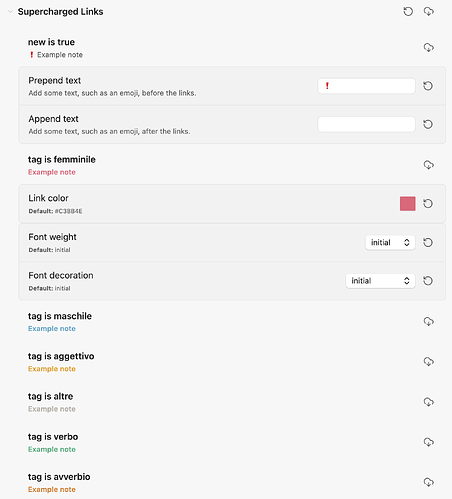The width and height of the screenshot is (452, 499).
Task: Click import icon for 'tag is femminile'
Action: pyautogui.click(x=429, y=165)
